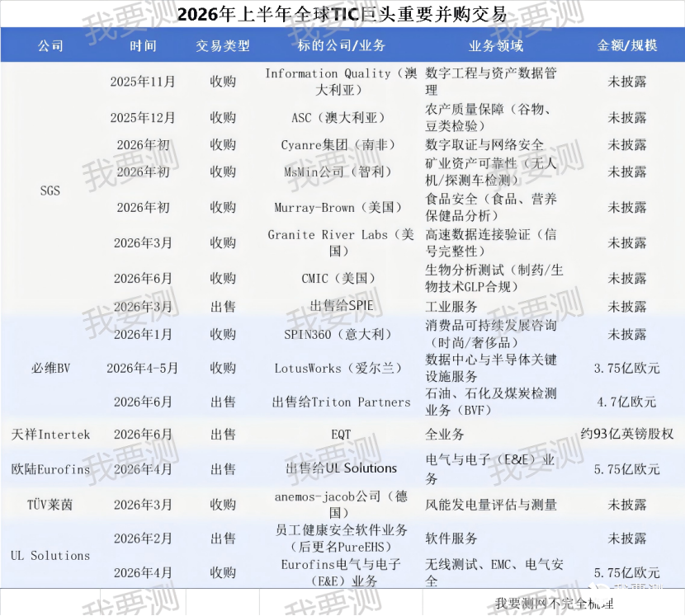
Task: Select 2026年初 in the Cyanre集团 row
Action: [x=143, y=144]
